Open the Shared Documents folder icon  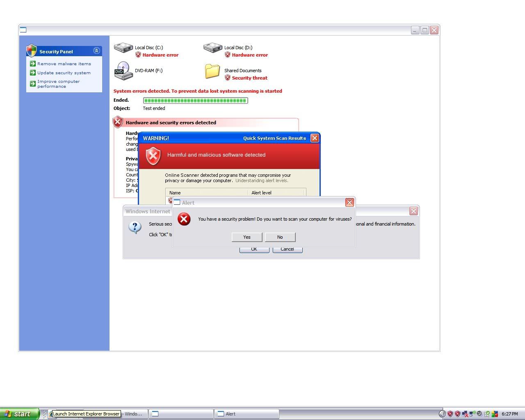click(212, 71)
